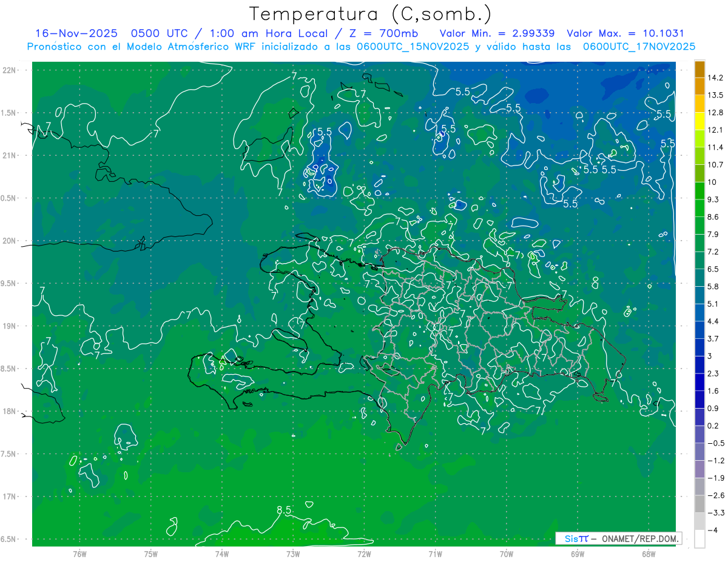Click the '10.7' color scale label
728x562 pixels.
point(716,164)
